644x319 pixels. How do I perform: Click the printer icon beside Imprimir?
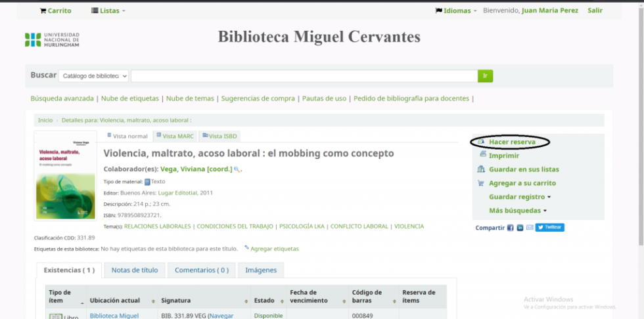click(x=483, y=155)
